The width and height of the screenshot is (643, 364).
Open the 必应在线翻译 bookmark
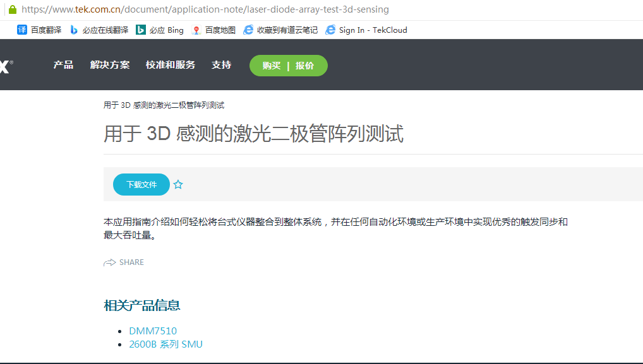click(x=99, y=30)
